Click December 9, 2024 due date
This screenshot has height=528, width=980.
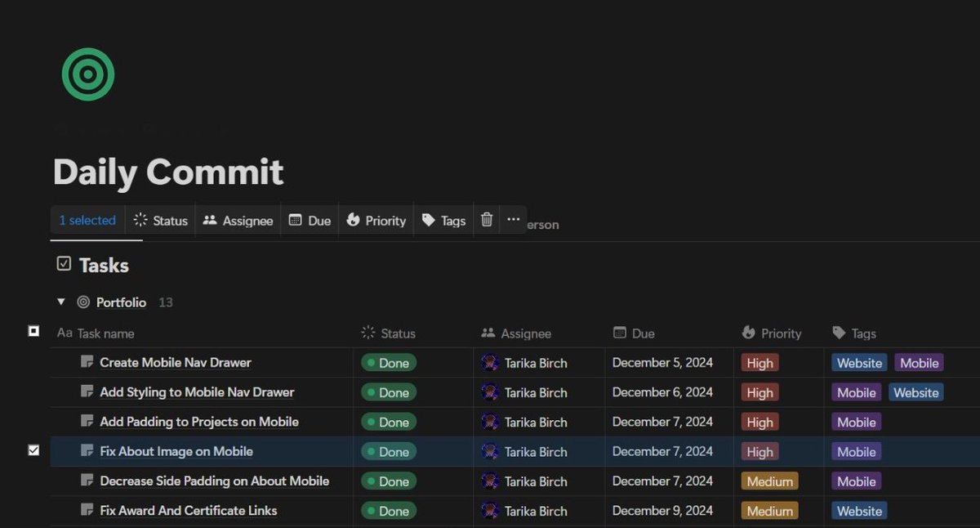coord(662,510)
